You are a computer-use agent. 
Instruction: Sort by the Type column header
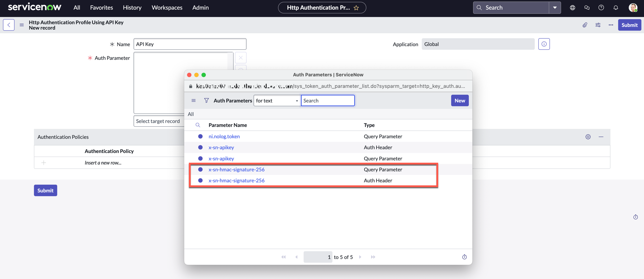(x=369, y=125)
